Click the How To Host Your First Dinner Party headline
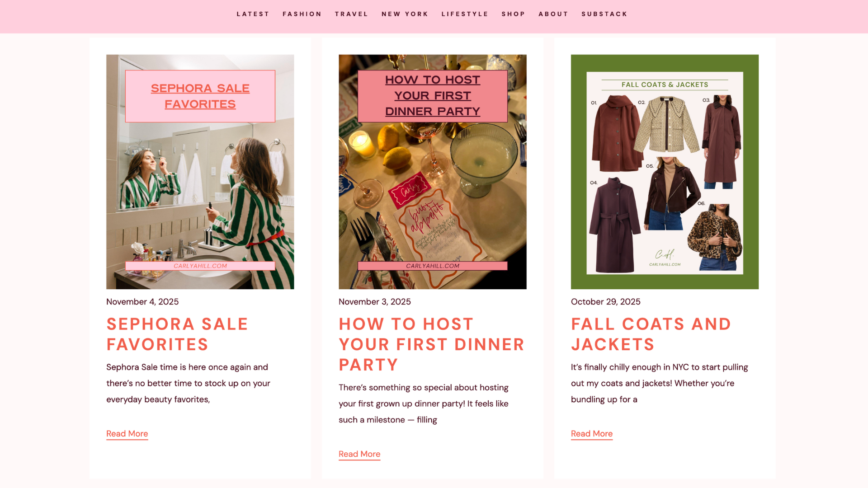The width and height of the screenshot is (868, 488). point(432,344)
